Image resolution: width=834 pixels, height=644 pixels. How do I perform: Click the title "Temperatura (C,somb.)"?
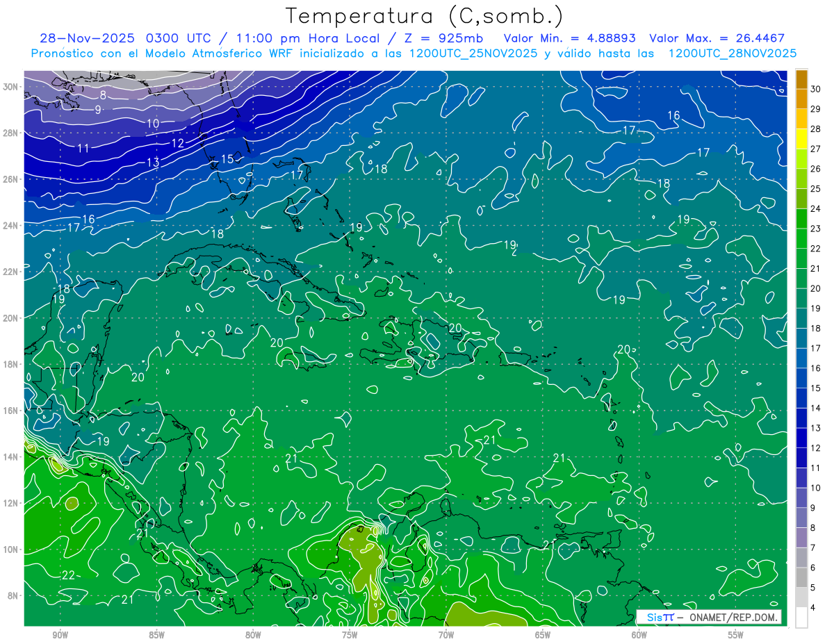[x=424, y=16]
